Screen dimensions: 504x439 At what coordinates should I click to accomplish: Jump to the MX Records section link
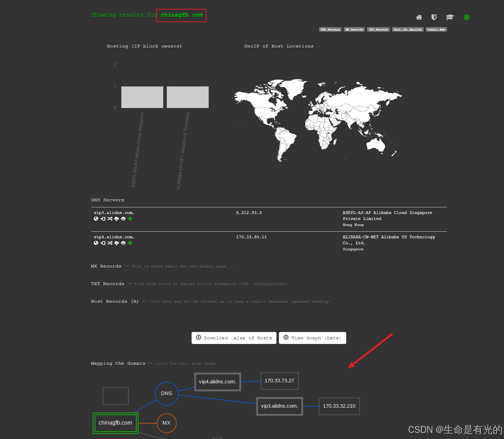click(x=354, y=30)
